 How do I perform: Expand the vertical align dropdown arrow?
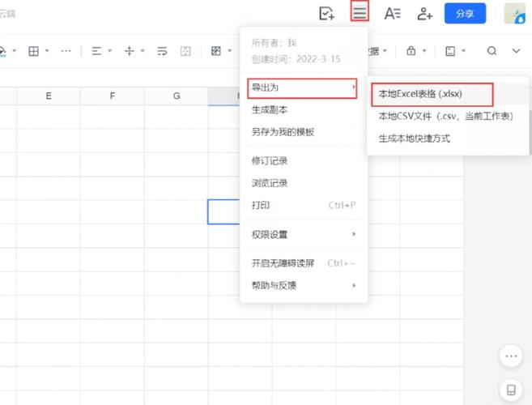[143, 50]
